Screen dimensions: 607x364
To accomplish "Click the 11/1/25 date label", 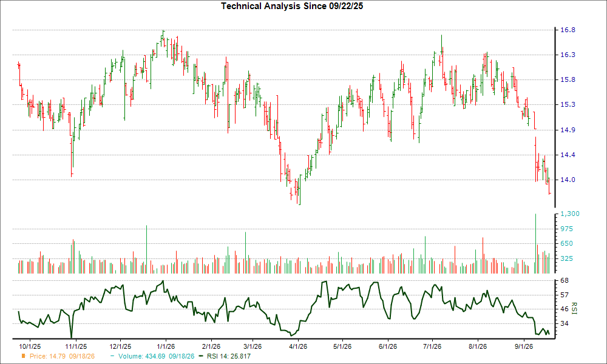I will tap(75, 346).
